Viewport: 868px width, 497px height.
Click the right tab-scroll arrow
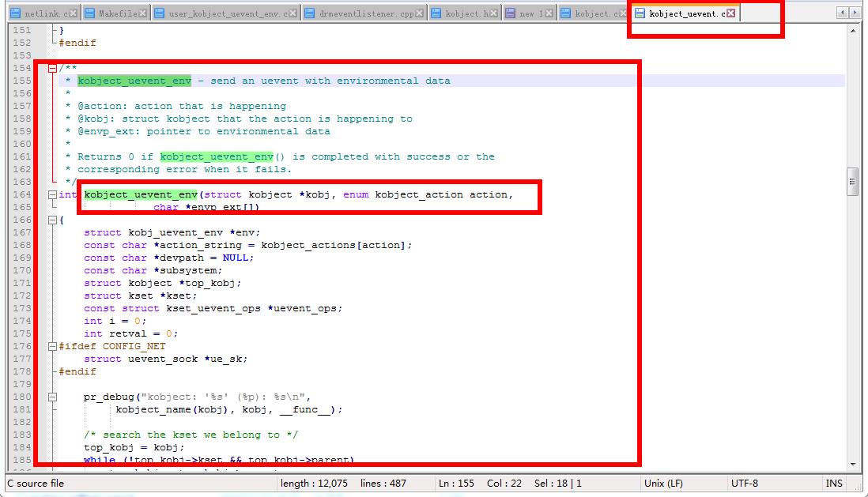855,13
